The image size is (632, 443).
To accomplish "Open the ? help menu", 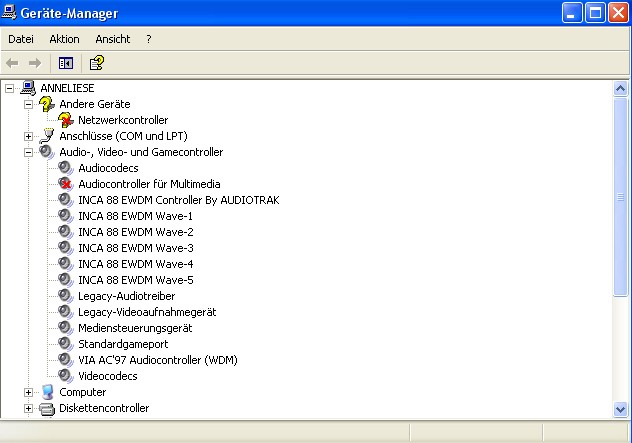I will (x=149, y=39).
